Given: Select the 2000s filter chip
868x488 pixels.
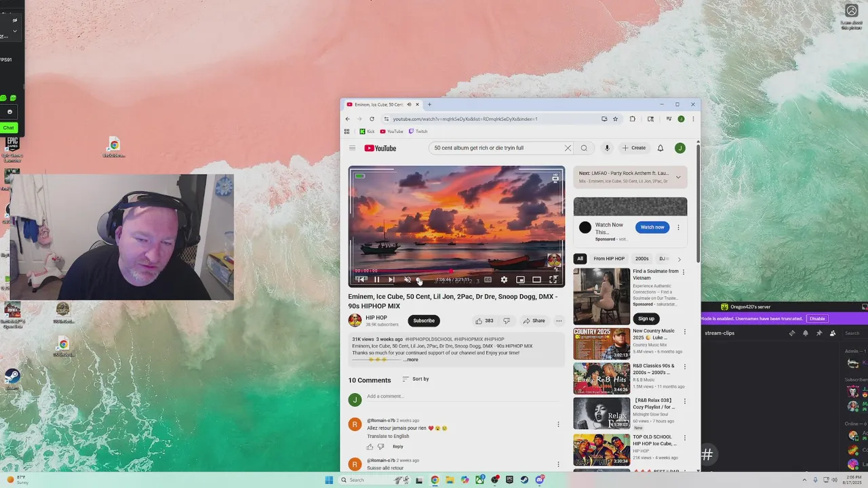Looking at the screenshot, I should coord(642,259).
